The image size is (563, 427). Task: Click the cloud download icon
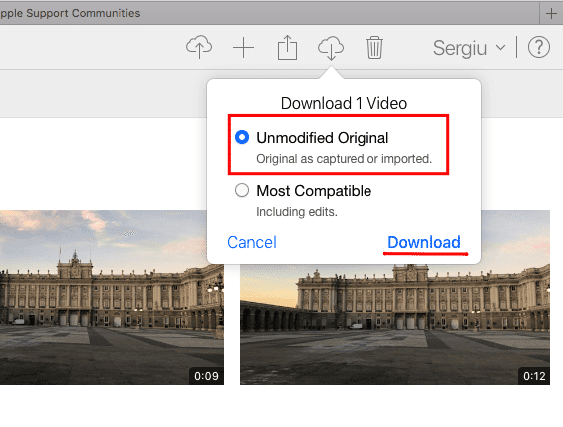click(331, 47)
